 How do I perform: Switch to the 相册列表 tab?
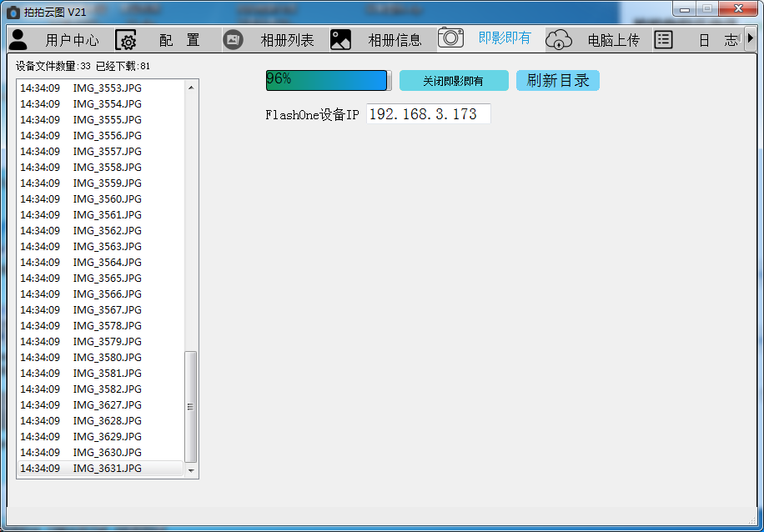[287, 40]
